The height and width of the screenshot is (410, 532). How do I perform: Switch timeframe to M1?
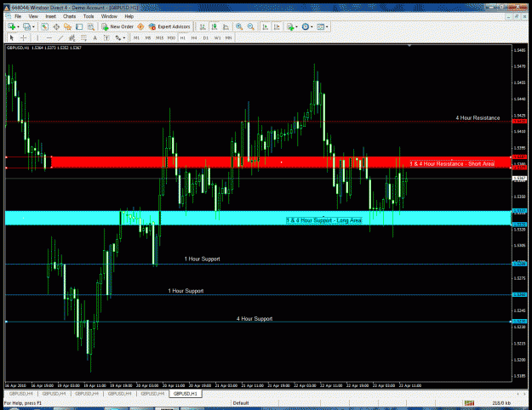[x=136, y=38]
